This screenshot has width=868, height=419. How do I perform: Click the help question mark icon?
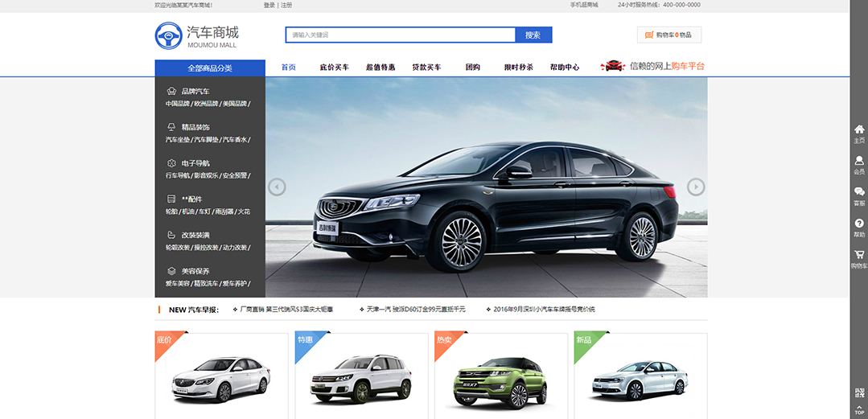(x=859, y=224)
